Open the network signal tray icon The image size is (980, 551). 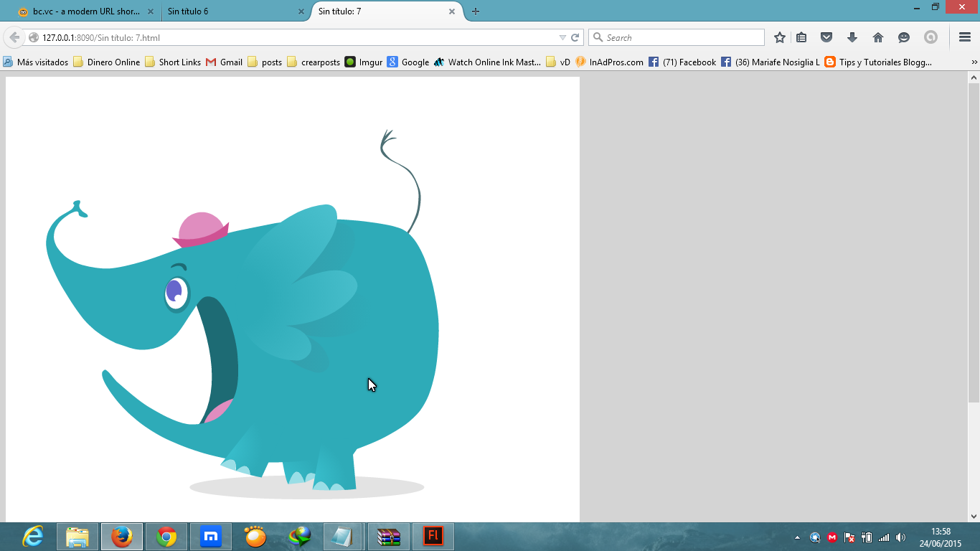884,537
